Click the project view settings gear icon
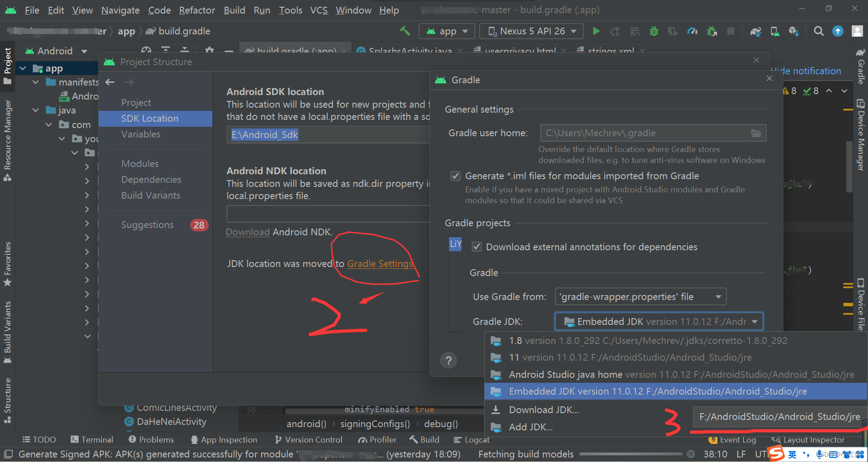This screenshot has height=462, width=868. point(209,50)
